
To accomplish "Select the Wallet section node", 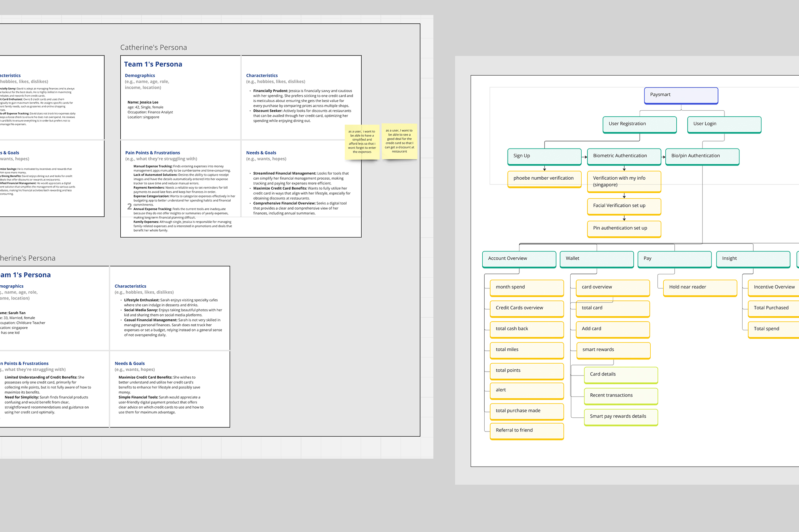I will [596, 259].
